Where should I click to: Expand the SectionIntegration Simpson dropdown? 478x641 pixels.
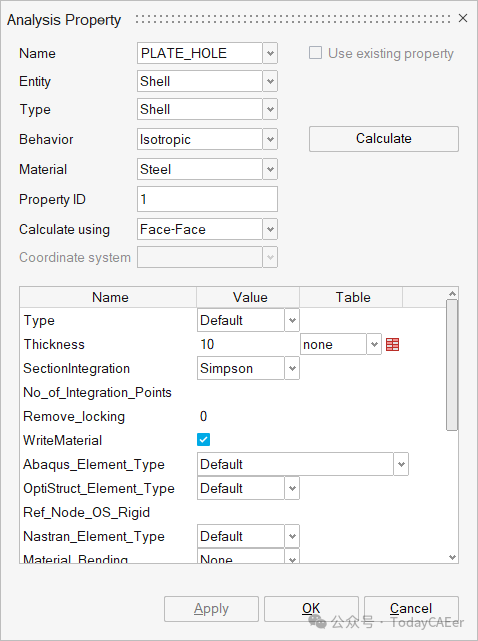[x=292, y=368]
